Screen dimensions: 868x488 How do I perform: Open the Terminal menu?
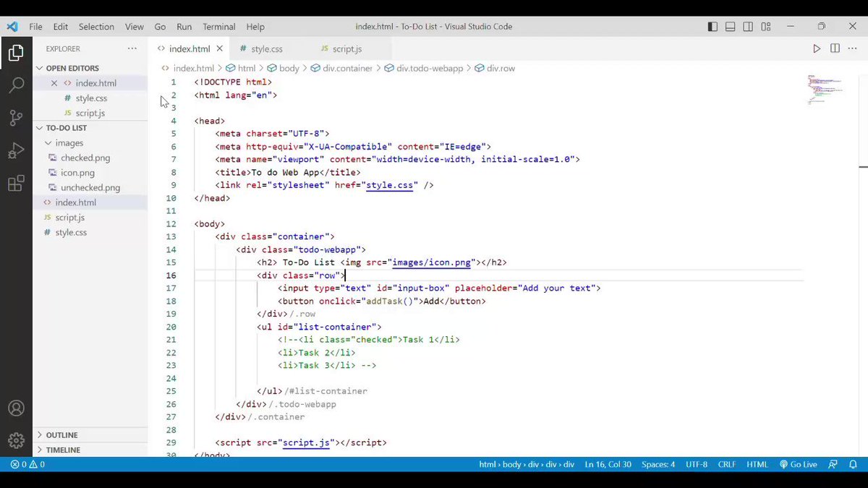pos(219,27)
